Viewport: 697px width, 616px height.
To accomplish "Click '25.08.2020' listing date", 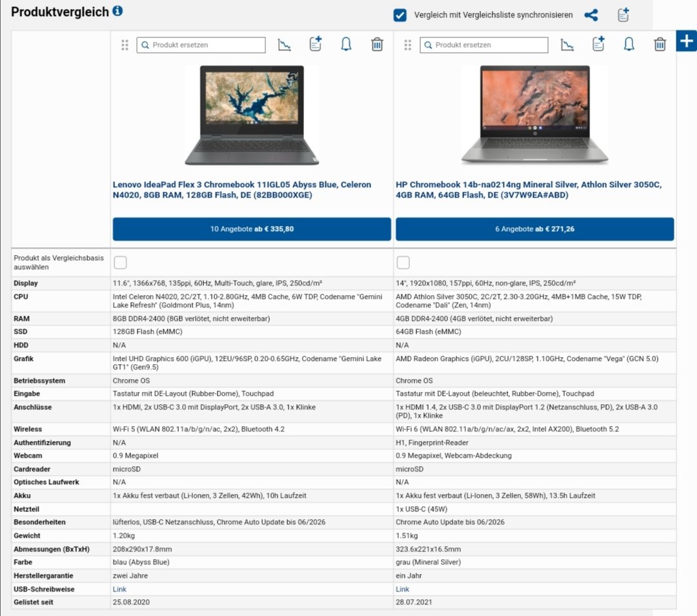I will [x=131, y=602].
